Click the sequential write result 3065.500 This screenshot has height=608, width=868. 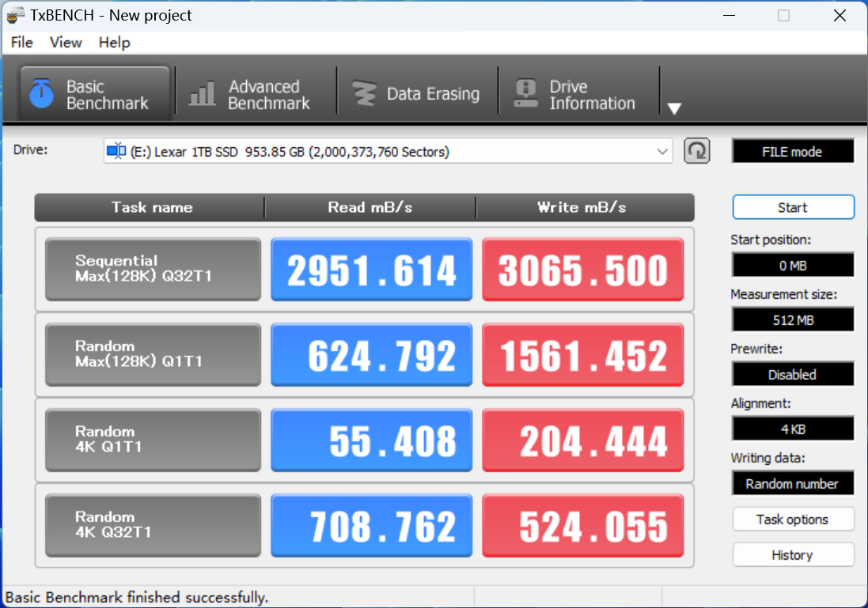point(583,270)
